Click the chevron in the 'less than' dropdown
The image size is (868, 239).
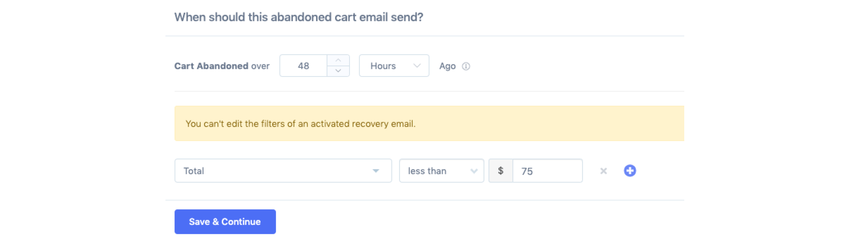point(474,171)
